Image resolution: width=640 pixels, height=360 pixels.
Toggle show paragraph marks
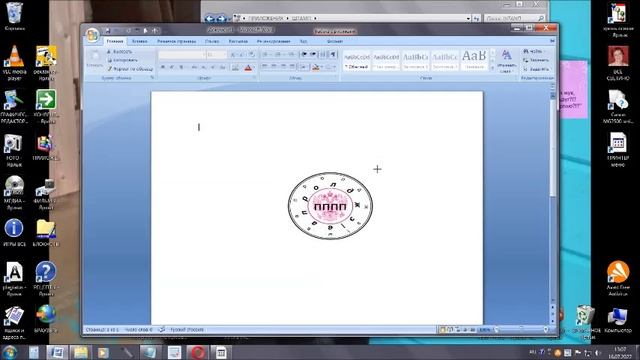(x=333, y=54)
